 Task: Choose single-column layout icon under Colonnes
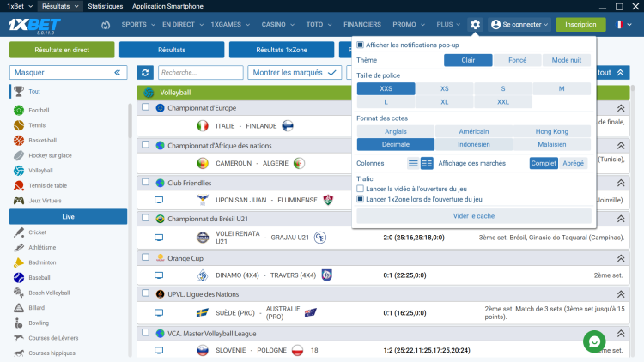413,163
